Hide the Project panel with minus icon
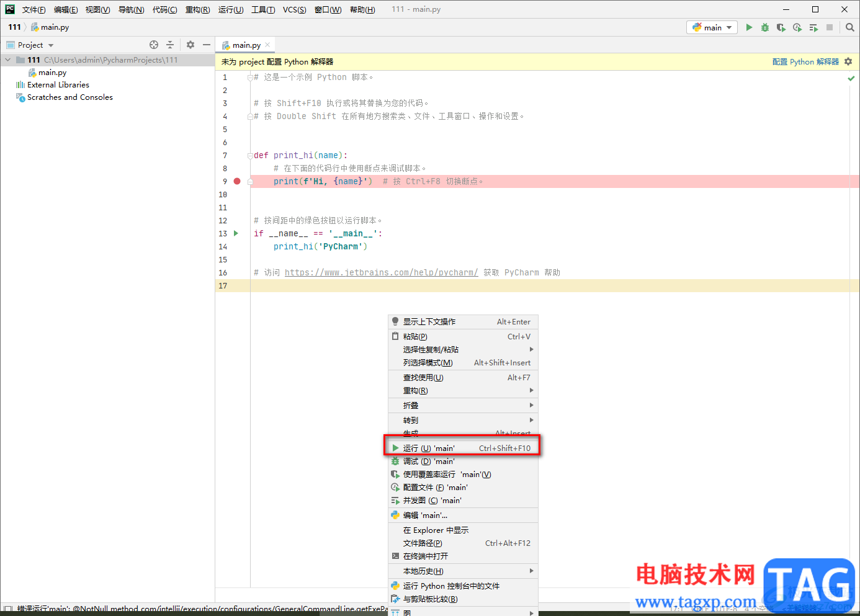 [x=207, y=45]
